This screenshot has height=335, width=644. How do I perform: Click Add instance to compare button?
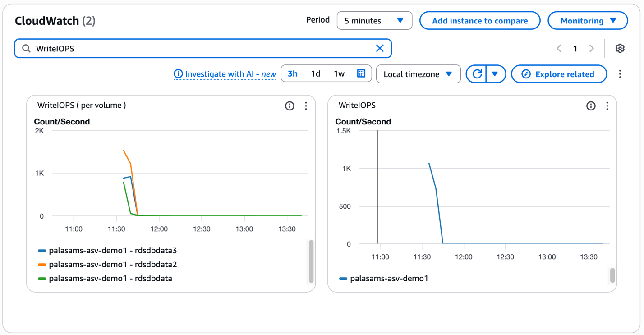[x=480, y=21]
